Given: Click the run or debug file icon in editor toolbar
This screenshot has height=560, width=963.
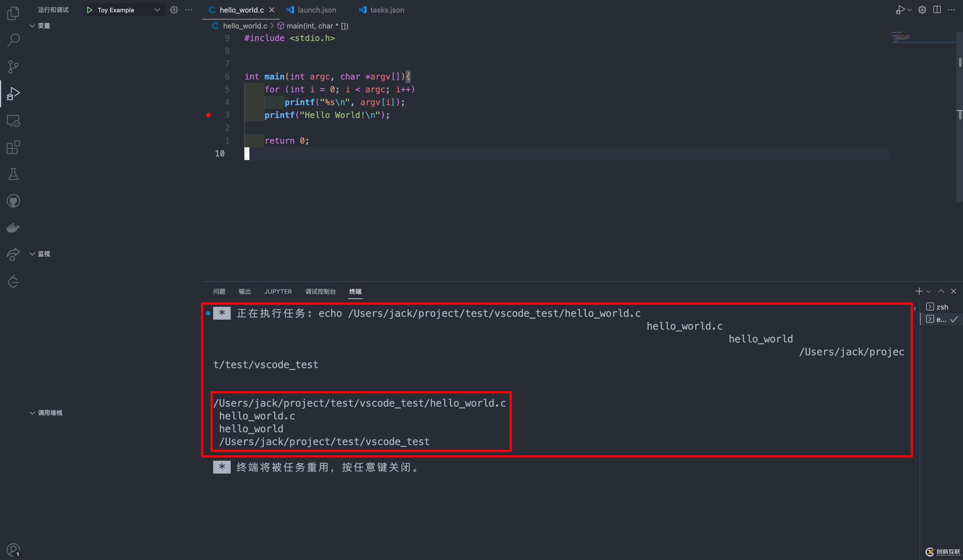Looking at the screenshot, I should tap(900, 10).
